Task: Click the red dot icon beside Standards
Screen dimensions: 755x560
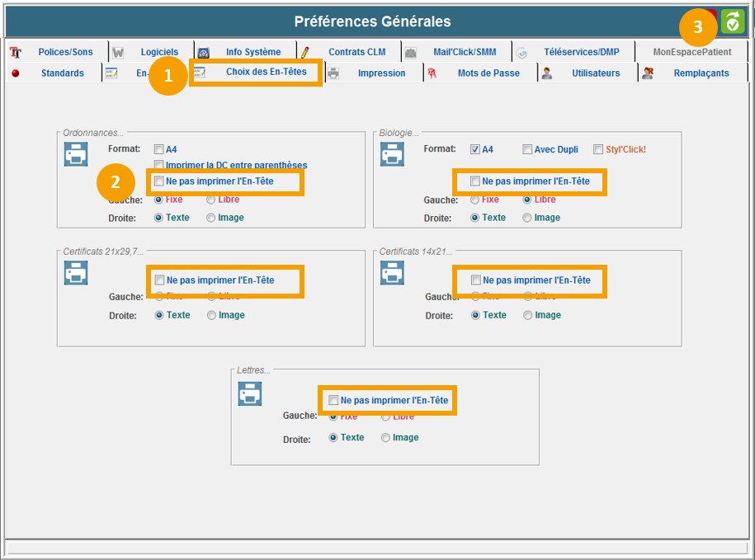Action: coord(15,73)
